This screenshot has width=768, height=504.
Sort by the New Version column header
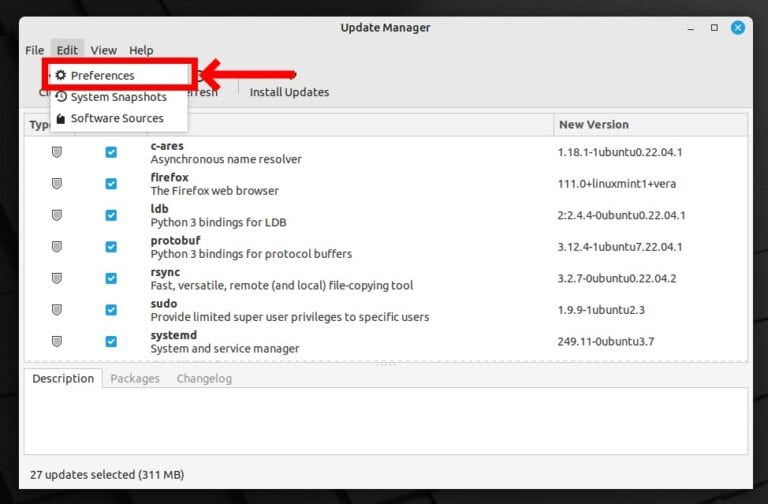[x=593, y=125]
